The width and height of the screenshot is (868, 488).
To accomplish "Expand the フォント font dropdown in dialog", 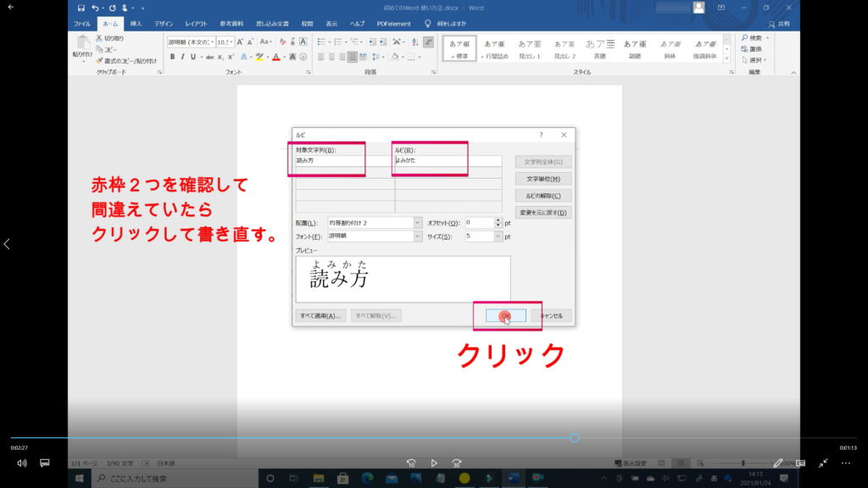I will (417, 237).
